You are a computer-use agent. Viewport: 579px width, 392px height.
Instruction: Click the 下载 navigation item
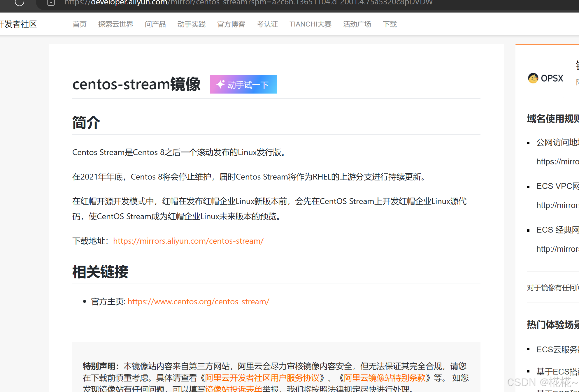pos(389,24)
